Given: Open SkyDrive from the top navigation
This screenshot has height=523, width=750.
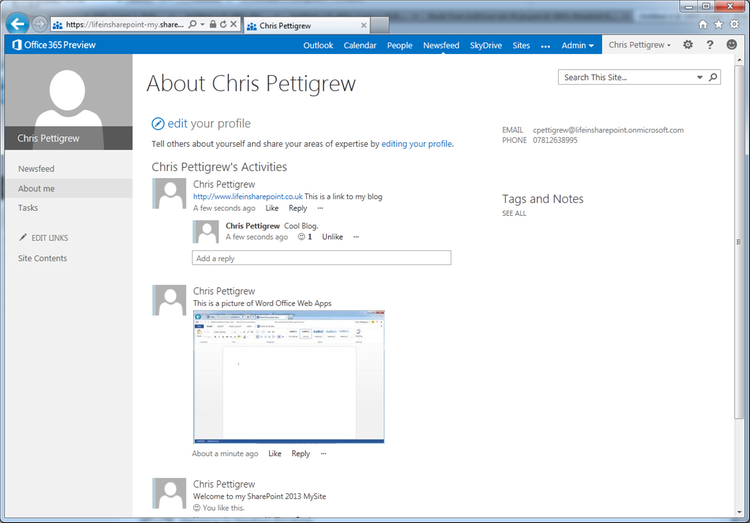Looking at the screenshot, I should pyautogui.click(x=485, y=45).
